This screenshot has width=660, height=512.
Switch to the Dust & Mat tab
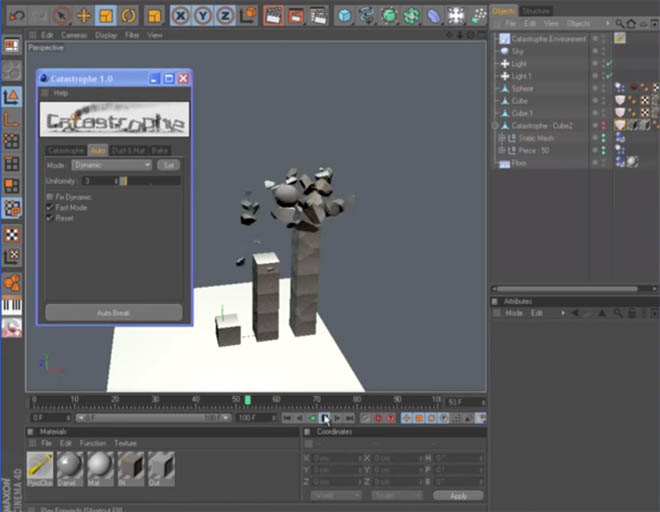pos(128,150)
